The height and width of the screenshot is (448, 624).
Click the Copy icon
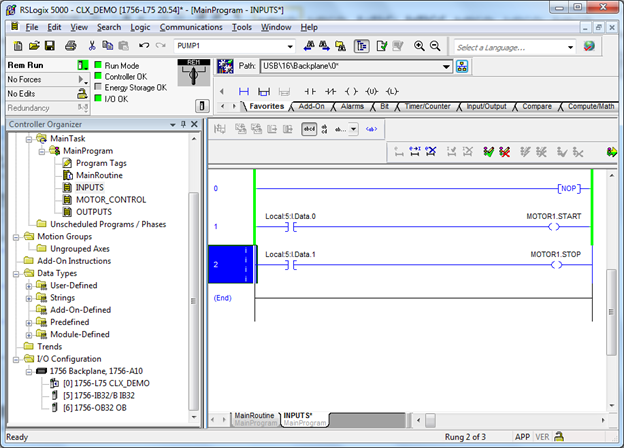coord(107,46)
